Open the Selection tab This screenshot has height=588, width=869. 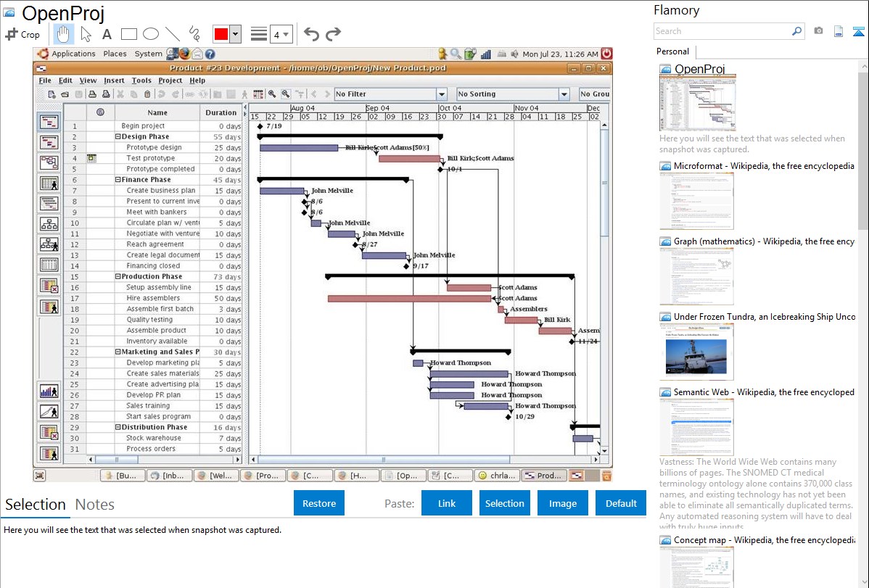(x=36, y=505)
